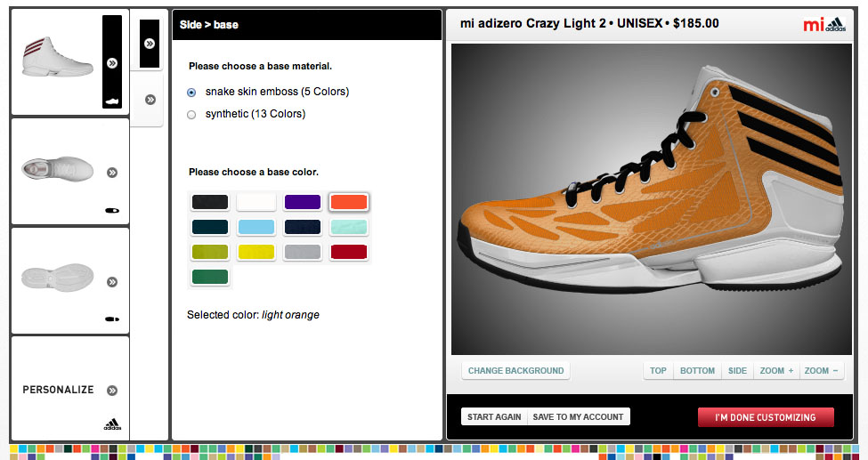
Task: Choose the yellow base color swatch
Action: point(256,252)
